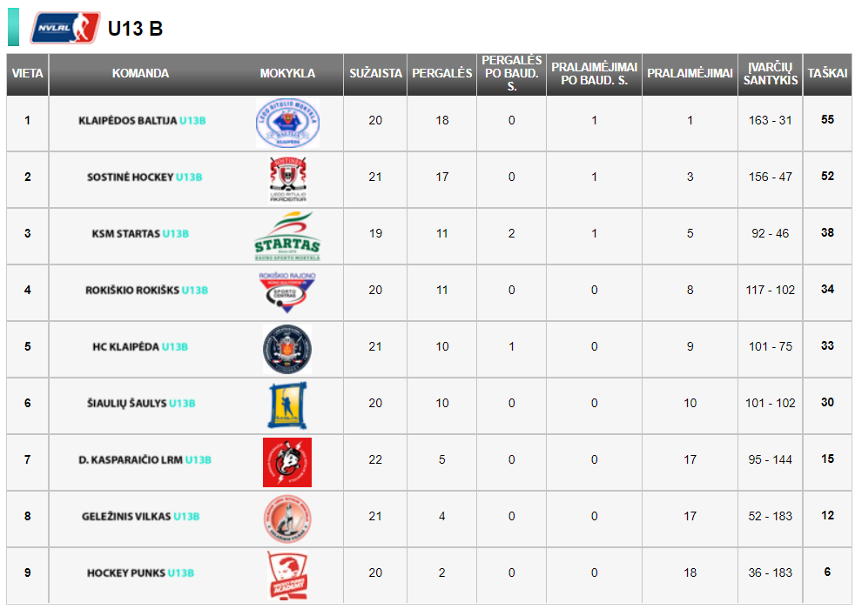862x616 pixels.
Task: Open Klaipėdos Baltija school logo
Action: pyautogui.click(x=287, y=123)
